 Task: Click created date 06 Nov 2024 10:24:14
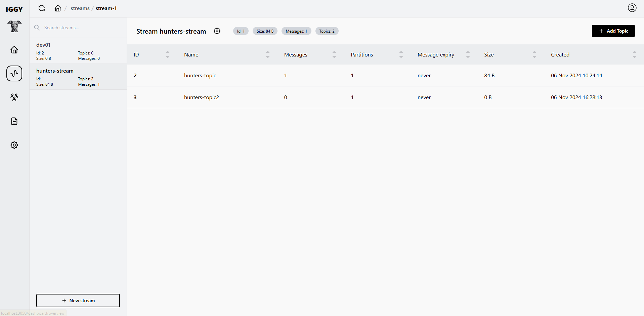[576, 75]
